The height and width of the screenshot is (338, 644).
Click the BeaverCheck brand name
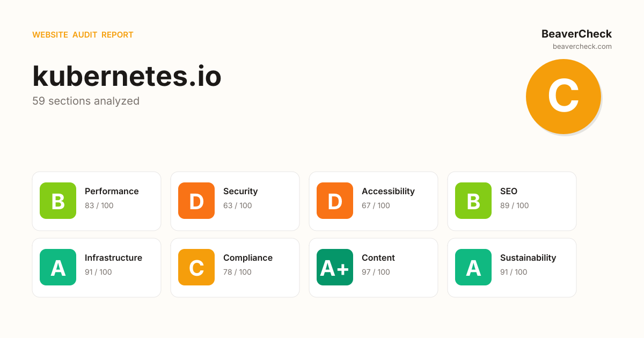pos(576,34)
